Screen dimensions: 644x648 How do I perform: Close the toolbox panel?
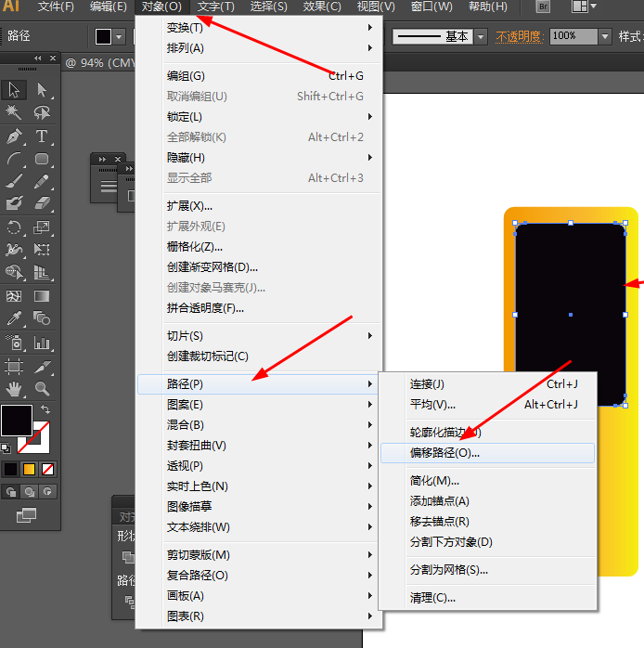pyautogui.click(x=53, y=58)
